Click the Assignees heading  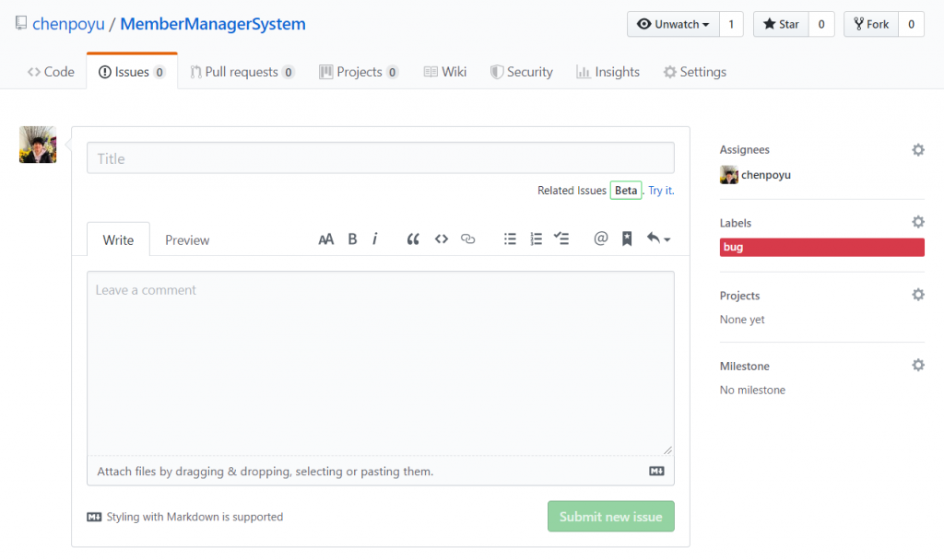pyautogui.click(x=745, y=149)
